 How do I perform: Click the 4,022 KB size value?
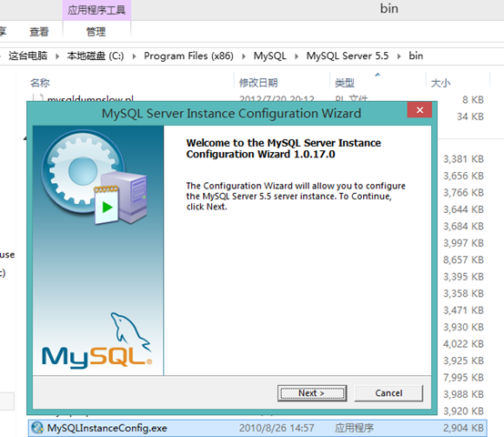click(x=463, y=344)
